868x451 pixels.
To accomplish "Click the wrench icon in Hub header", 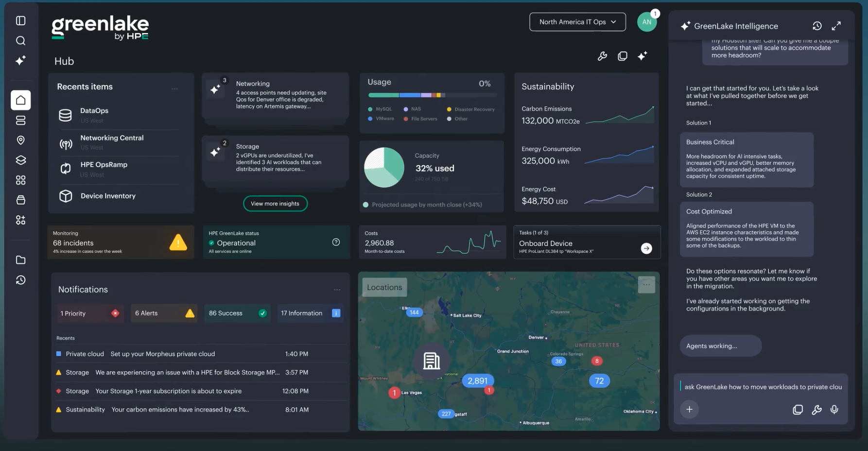I will (602, 56).
